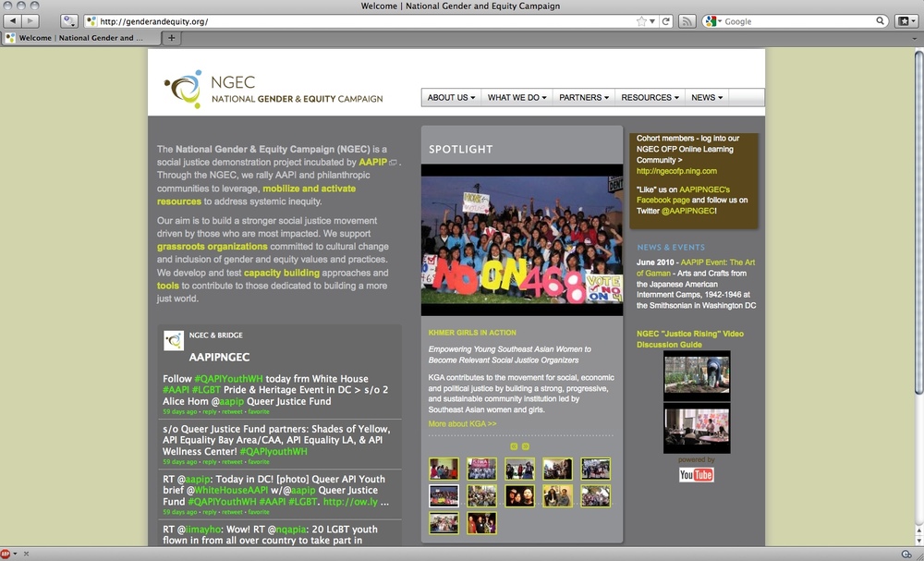Viewport: 924px width, 561px height.
Task: Bookmark page with the star icon
Action: click(x=641, y=20)
